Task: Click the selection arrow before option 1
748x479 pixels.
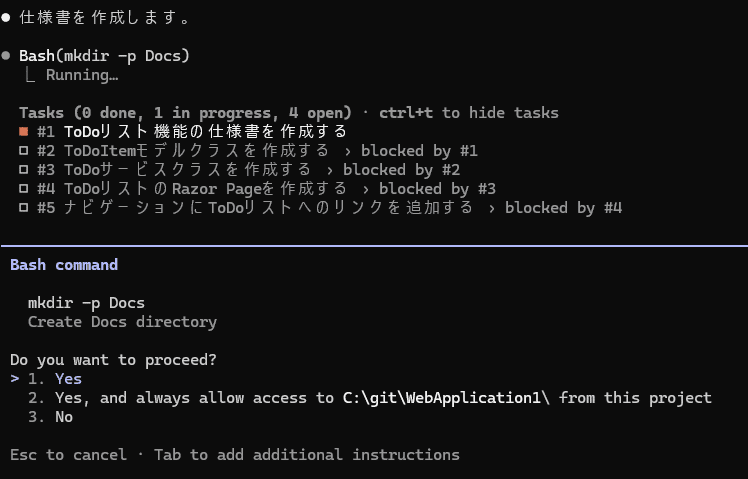Action: click(x=15, y=379)
